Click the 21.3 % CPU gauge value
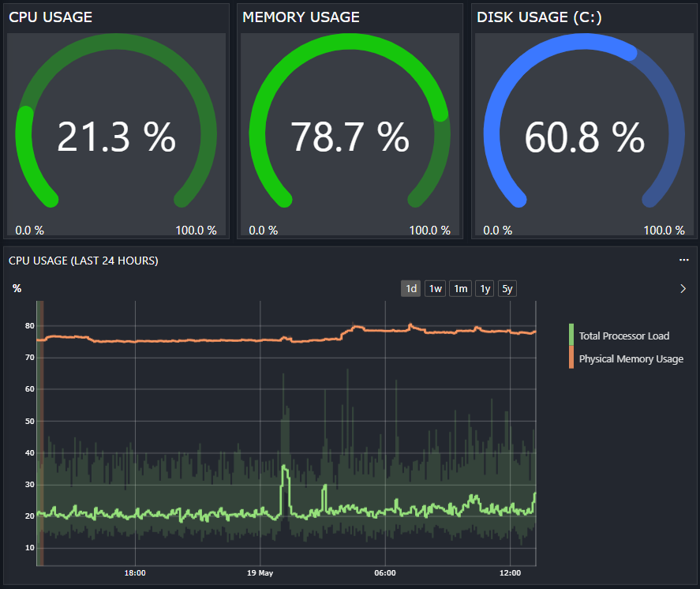Screen dimensions: 700x589 click(x=116, y=137)
